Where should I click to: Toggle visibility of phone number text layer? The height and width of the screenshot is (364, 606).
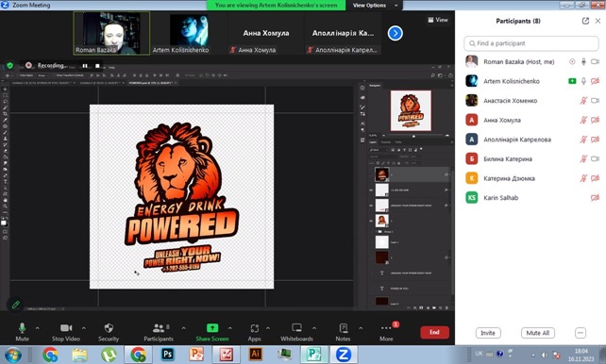[371, 190]
